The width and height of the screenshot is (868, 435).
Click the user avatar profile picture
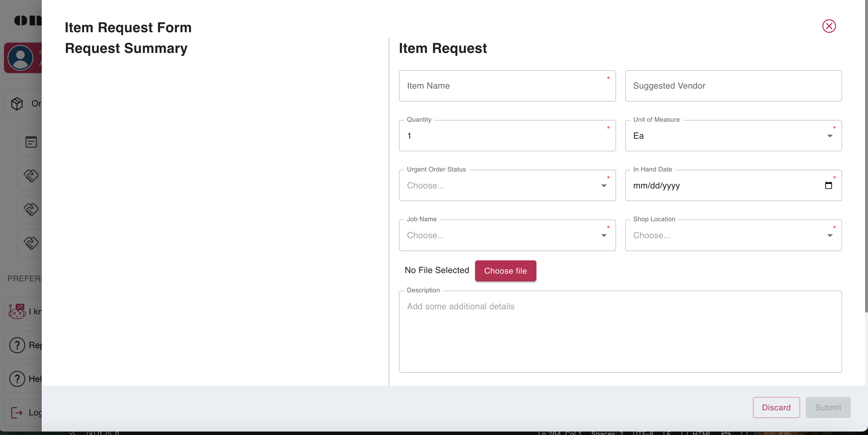pos(21,58)
